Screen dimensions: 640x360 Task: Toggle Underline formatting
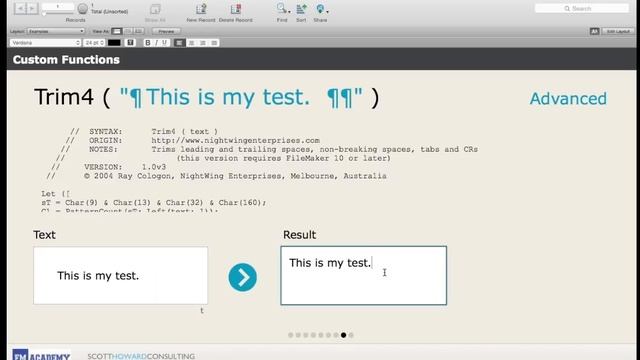coord(164,42)
